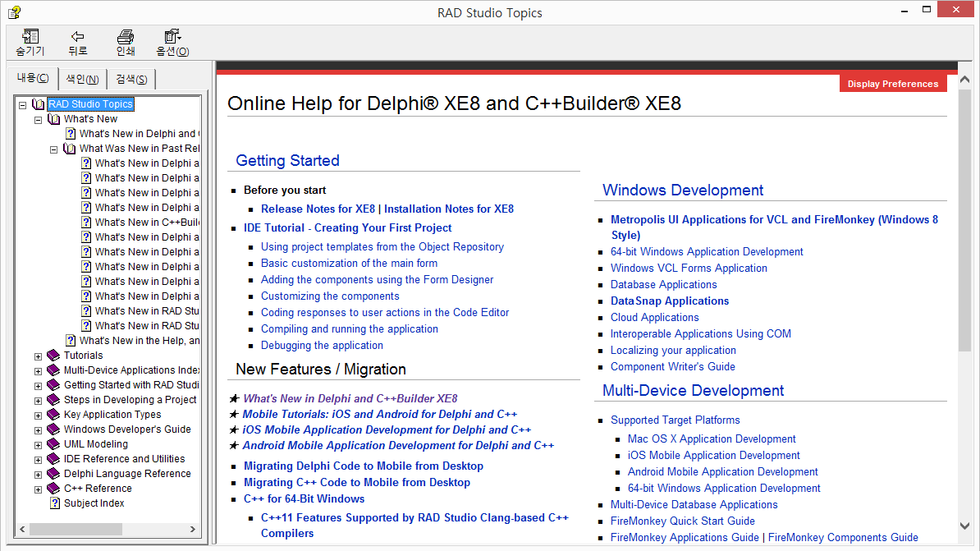Viewport: 980px width, 551px height.
Task: Click the Print (인쇄) printer icon
Action: (x=126, y=36)
